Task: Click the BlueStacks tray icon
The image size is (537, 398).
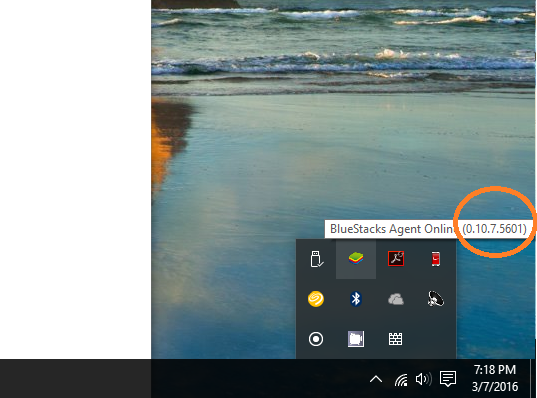Action: click(x=356, y=259)
